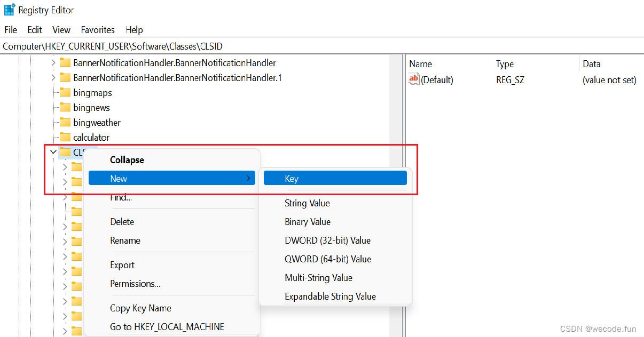Choose DWORD (32-bit) Value
Viewport: 644px width, 337px height.
[327, 240]
